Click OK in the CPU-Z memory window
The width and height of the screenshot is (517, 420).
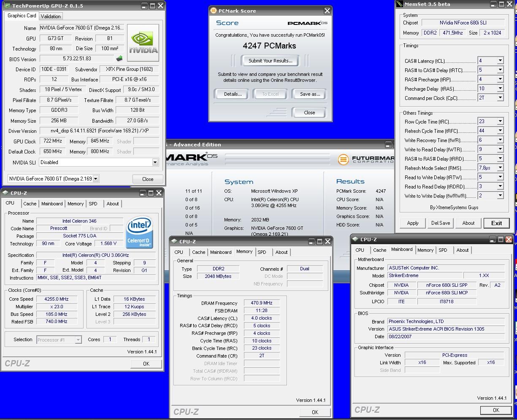[315, 412]
